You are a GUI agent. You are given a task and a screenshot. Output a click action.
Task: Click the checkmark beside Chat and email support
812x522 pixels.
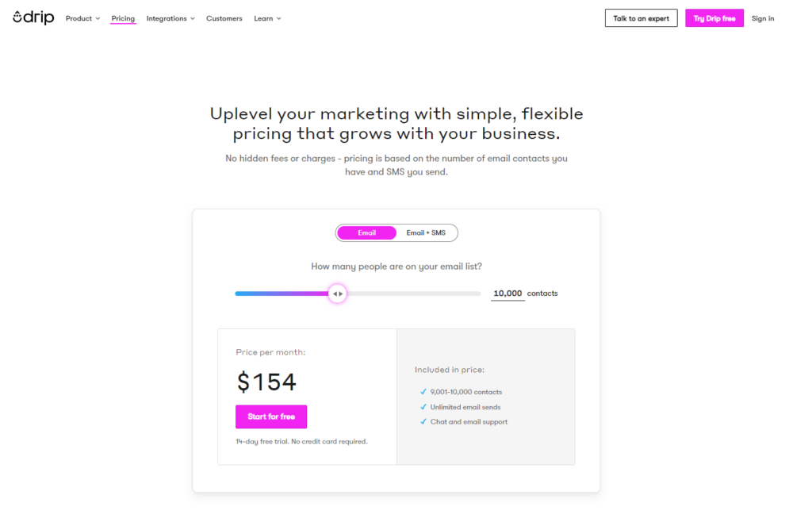(423, 421)
